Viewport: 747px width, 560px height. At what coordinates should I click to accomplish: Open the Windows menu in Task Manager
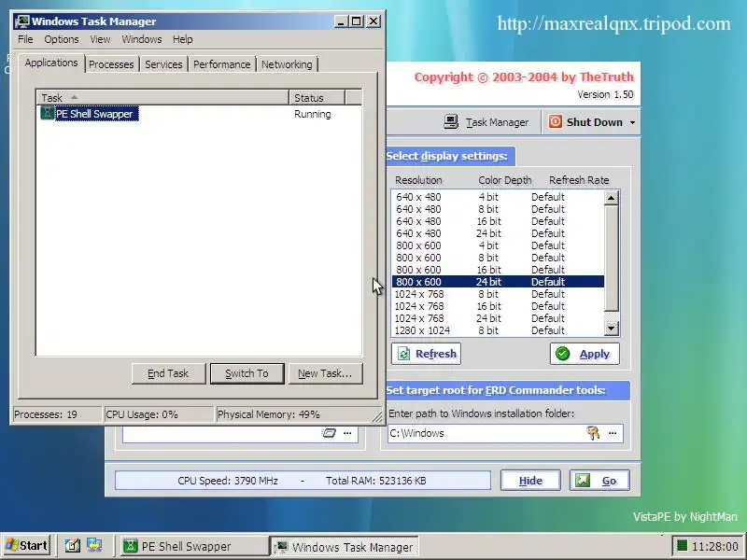pyautogui.click(x=142, y=39)
